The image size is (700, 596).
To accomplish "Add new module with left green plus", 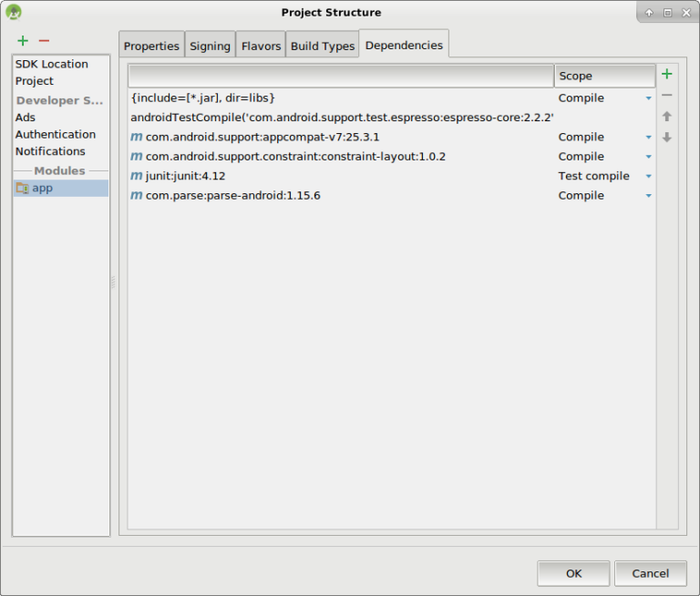I will (23, 41).
